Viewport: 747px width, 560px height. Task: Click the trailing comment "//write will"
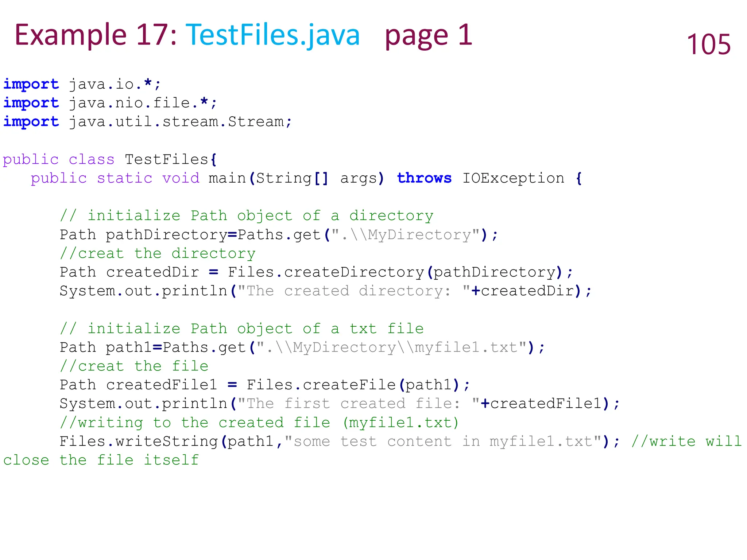tap(686, 442)
